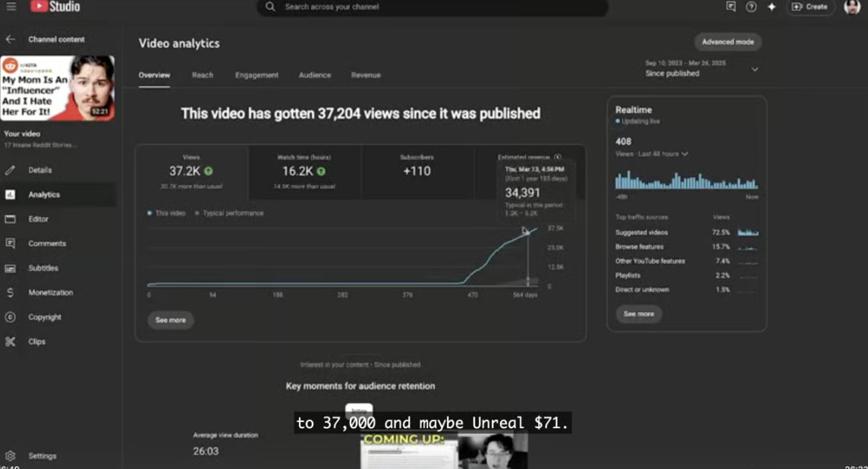Click the This video legend item

[166, 213]
